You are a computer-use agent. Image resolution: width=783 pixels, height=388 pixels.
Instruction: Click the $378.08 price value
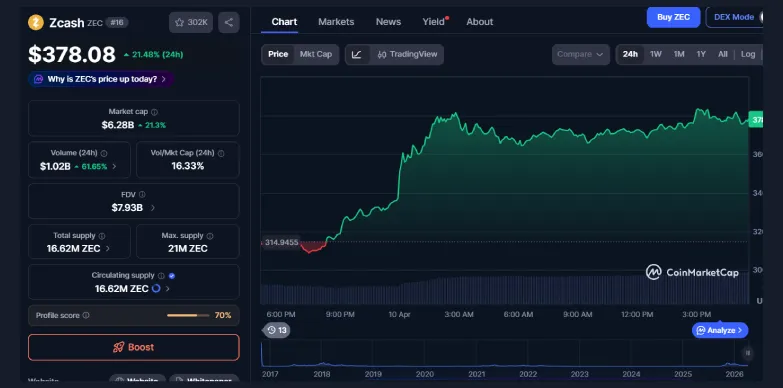[x=72, y=54]
